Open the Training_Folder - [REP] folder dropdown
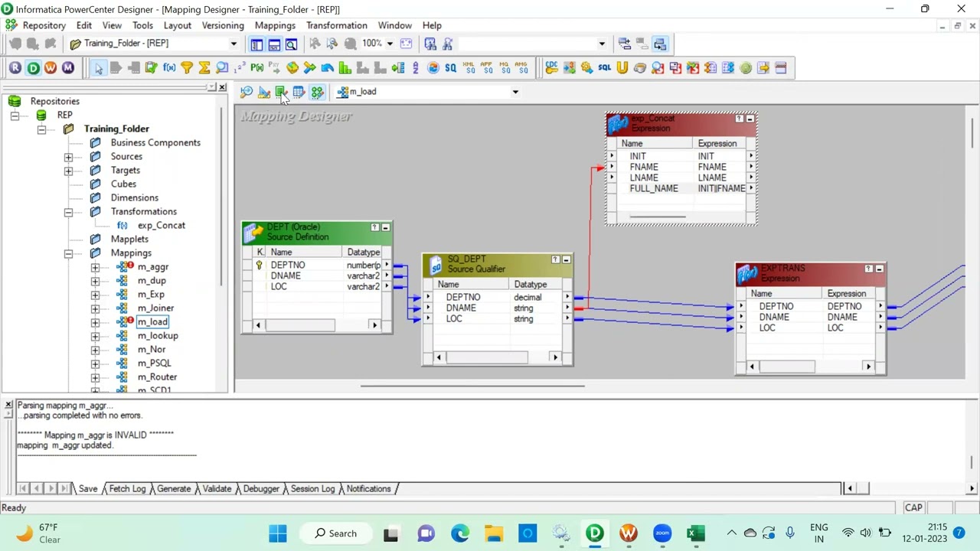 pyautogui.click(x=234, y=44)
